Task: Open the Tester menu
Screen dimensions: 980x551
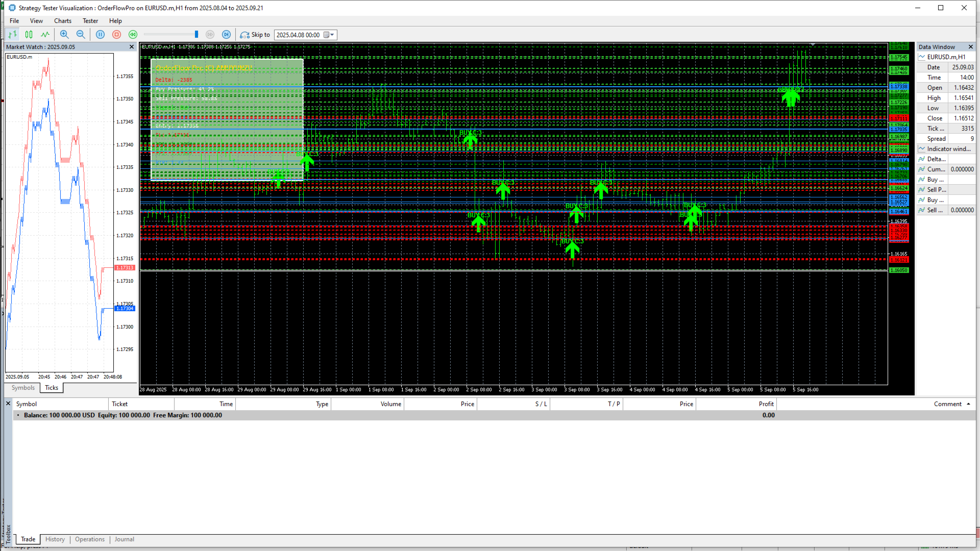Action: click(90, 21)
